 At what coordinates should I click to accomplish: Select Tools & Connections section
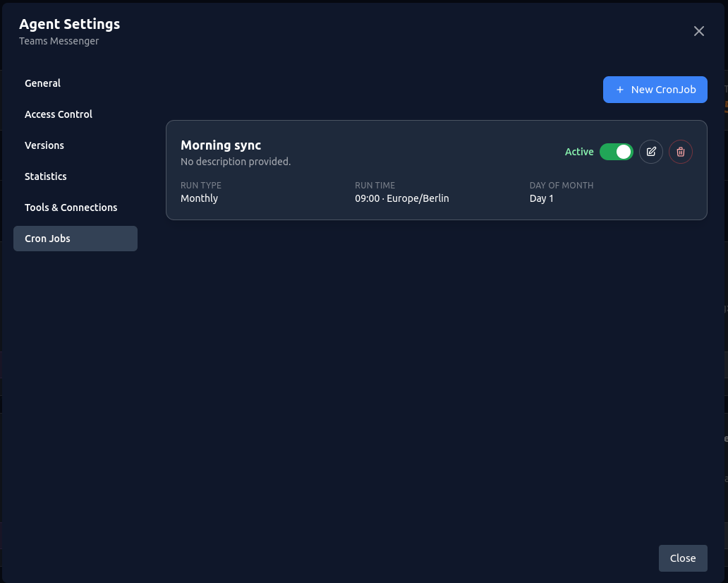(x=75, y=208)
